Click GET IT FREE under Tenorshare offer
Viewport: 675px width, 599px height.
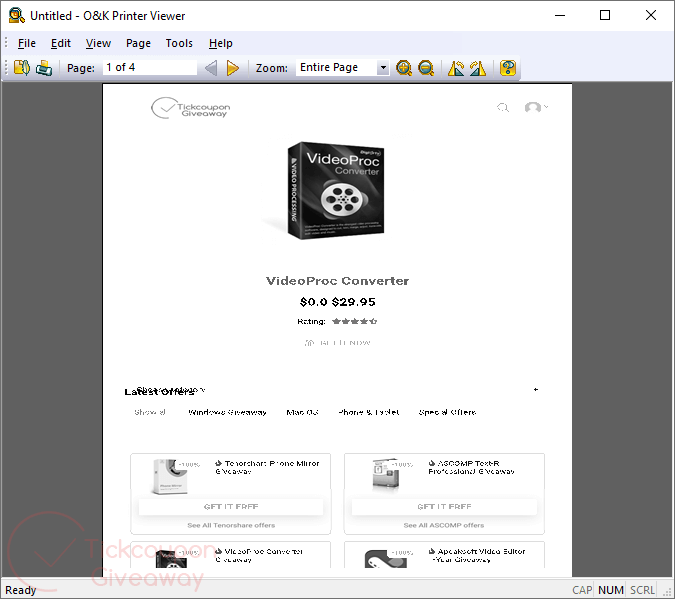[x=231, y=507]
